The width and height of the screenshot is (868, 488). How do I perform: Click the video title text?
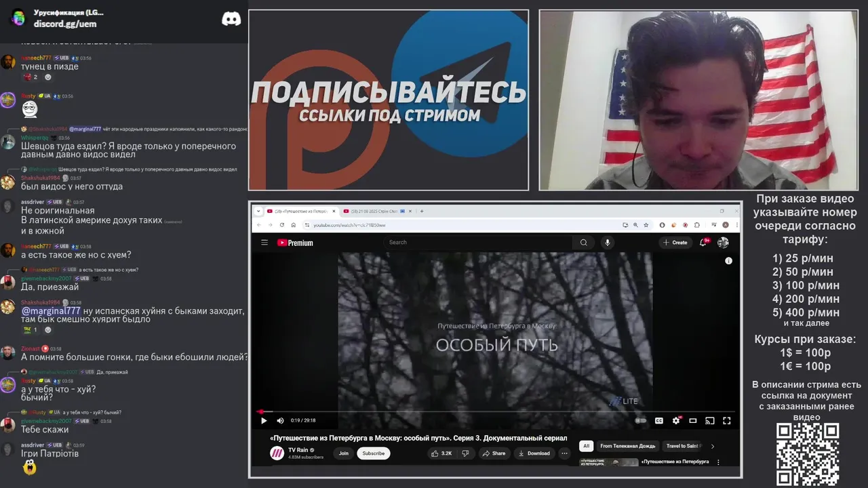pyautogui.click(x=418, y=438)
